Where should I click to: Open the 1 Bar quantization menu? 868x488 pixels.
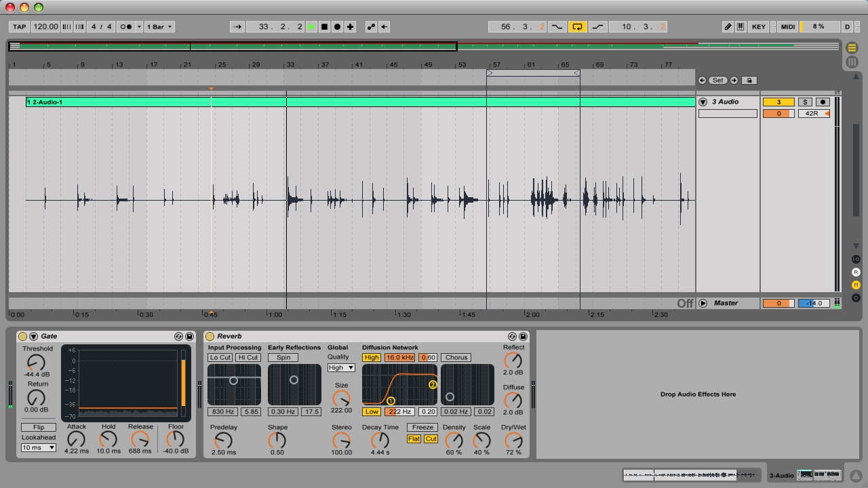pyautogui.click(x=159, y=27)
